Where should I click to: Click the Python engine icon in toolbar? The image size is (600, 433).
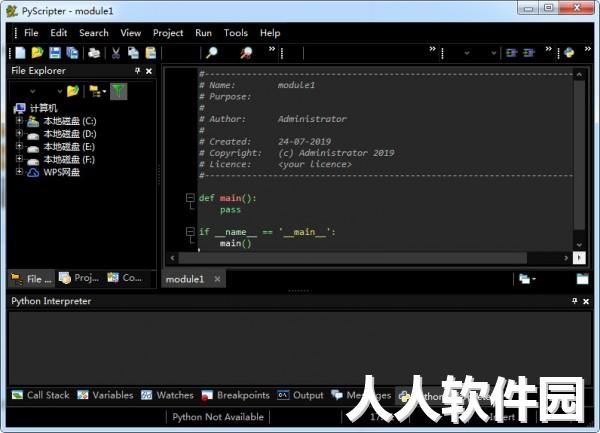click(x=569, y=53)
